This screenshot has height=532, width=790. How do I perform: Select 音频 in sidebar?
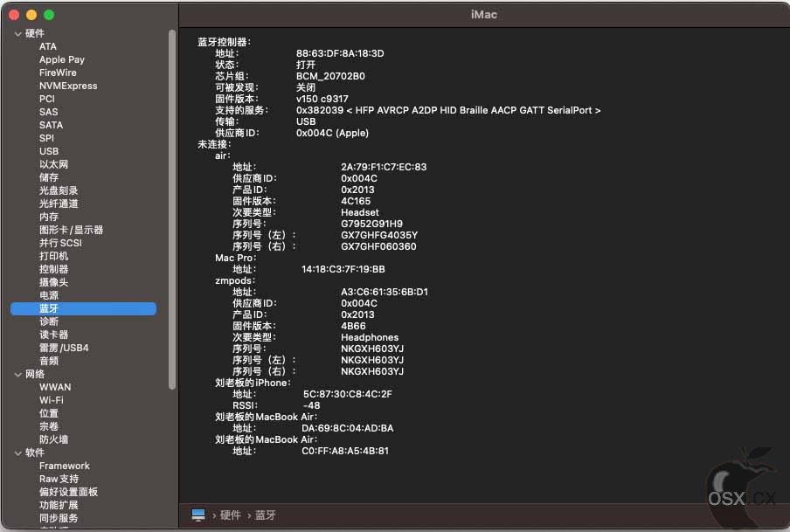[49, 361]
